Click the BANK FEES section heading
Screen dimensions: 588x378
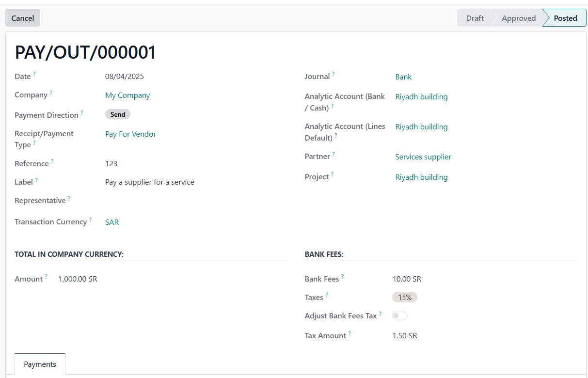point(324,254)
